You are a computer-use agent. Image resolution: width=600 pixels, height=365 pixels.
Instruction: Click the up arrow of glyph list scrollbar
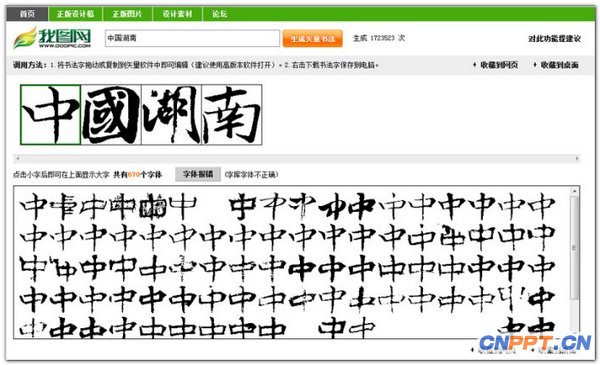coord(574,191)
